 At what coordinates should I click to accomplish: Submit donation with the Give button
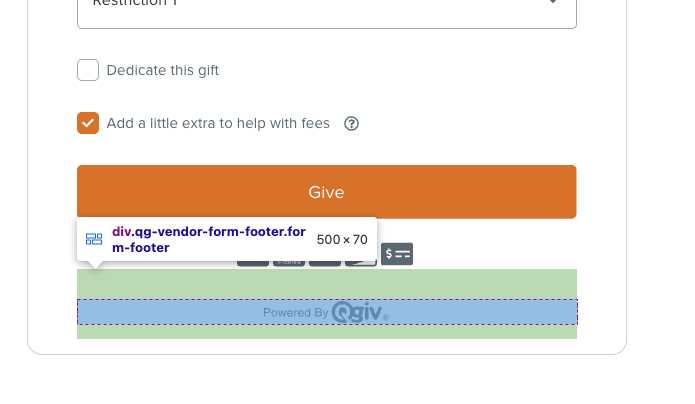[327, 192]
